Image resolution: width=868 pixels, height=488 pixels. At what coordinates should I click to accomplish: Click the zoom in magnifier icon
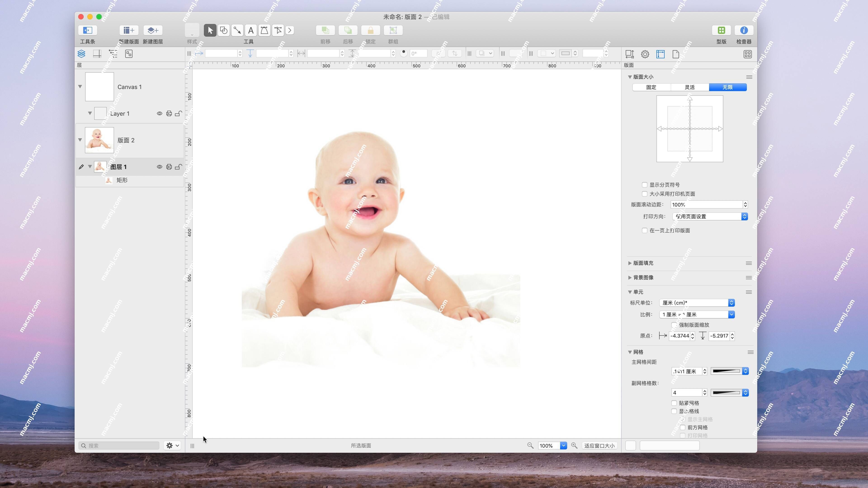(575, 446)
